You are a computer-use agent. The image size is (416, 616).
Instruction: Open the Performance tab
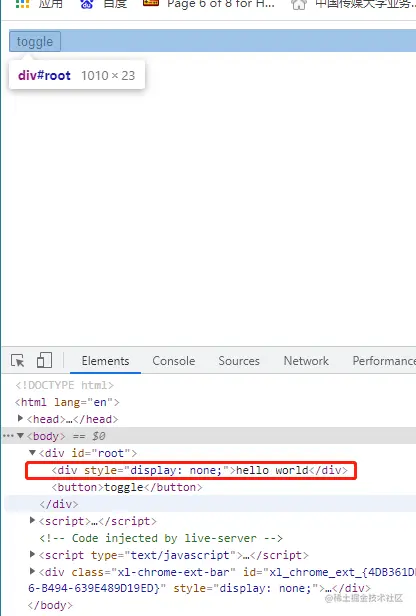pos(384,361)
